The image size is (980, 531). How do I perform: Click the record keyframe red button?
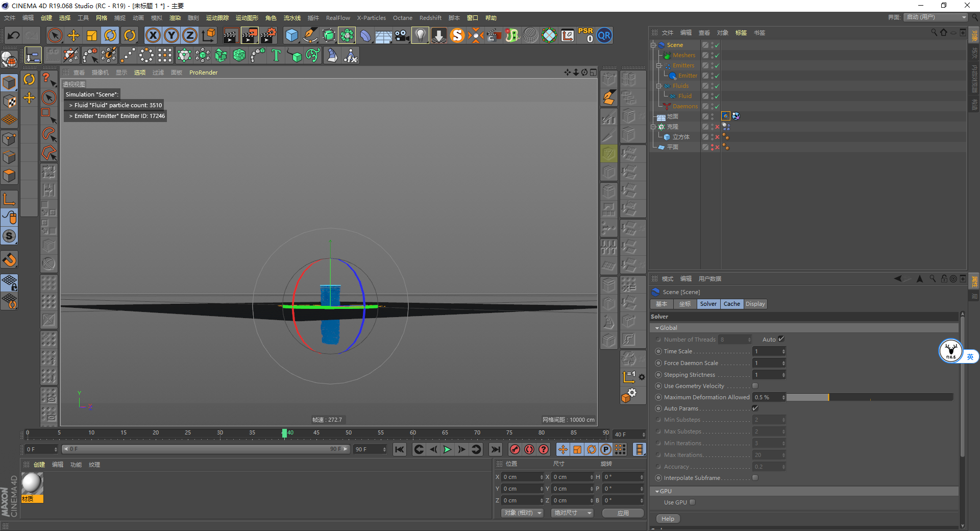point(515,449)
